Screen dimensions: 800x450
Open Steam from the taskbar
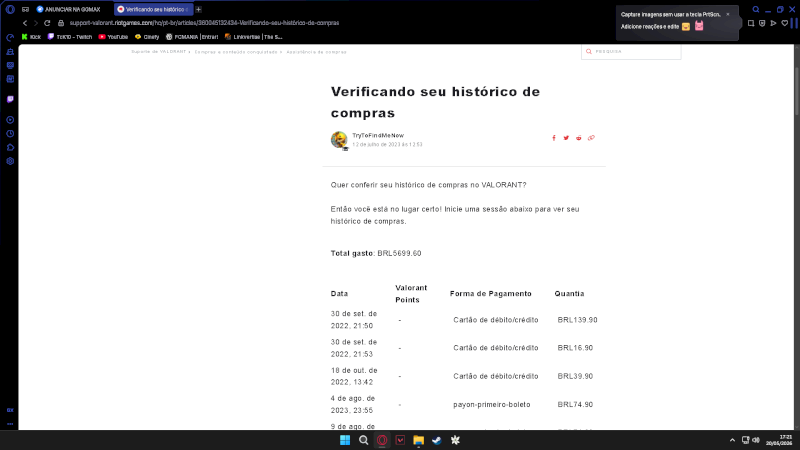(437, 440)
